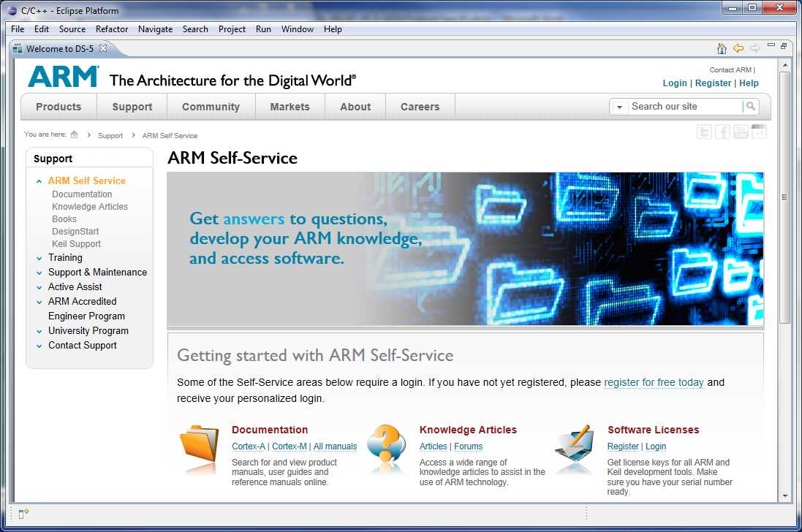Click the 'register for free today' link
Viewport: 802px width, 532px height.
pos(654,382)
